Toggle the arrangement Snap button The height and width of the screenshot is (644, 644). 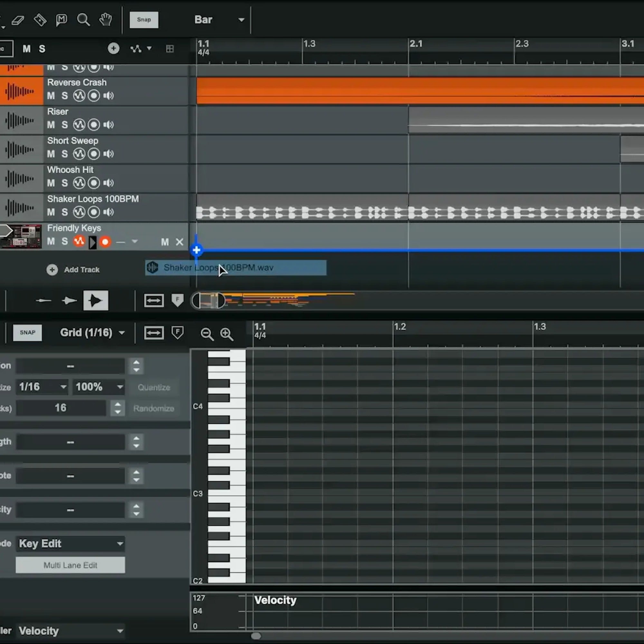pos(144,20)
